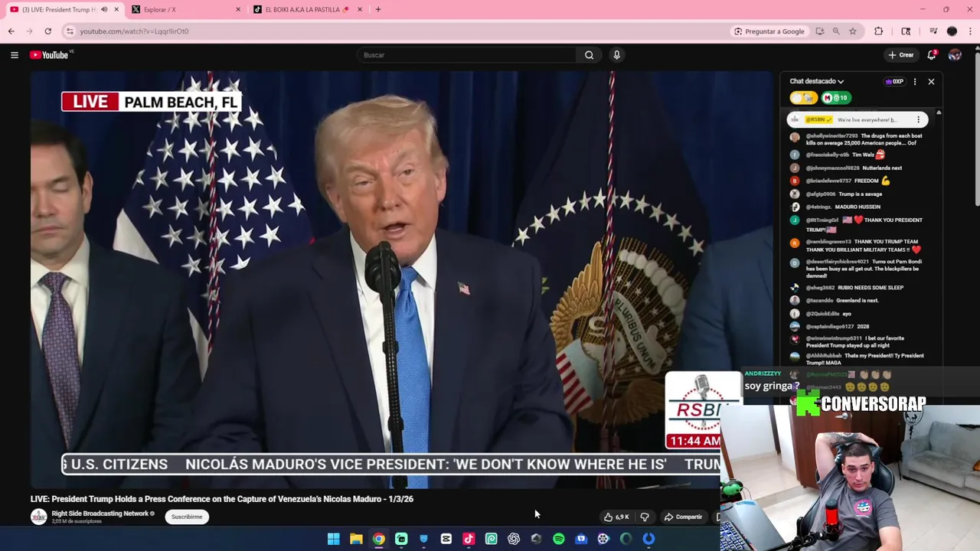Open Chrome media controls icon
Image resolution: width=980 pixels, height=551 pixels.
[x=933, y=31]
